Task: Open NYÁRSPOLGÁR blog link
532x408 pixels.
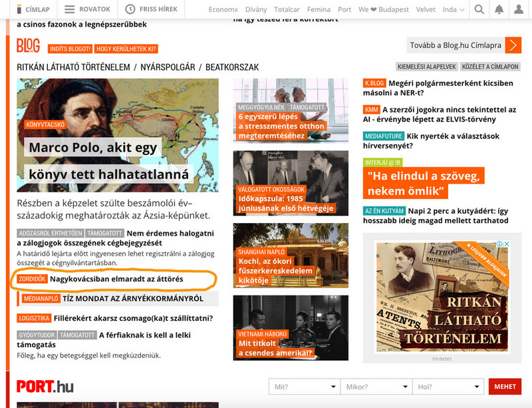Action: 168,67
